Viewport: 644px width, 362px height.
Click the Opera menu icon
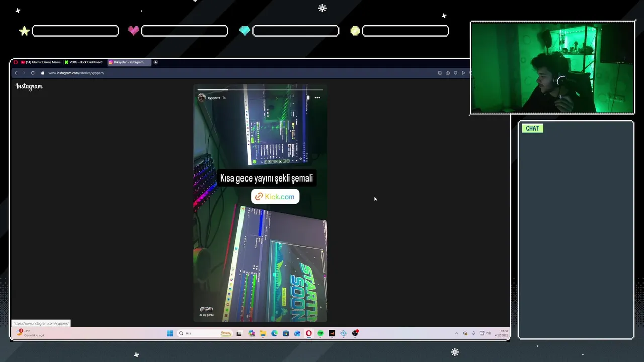point(16,62)
